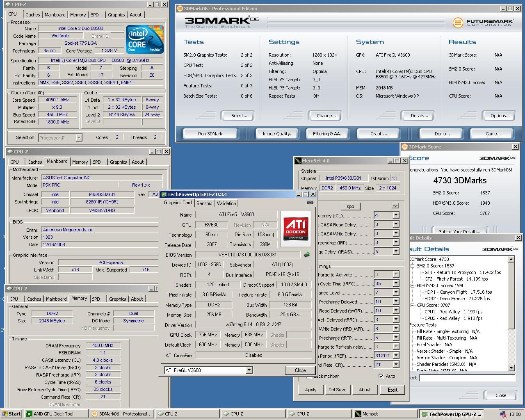
Task: Select HDR2 - Deep Freeze result row
Action: click(x=457, y=299)
